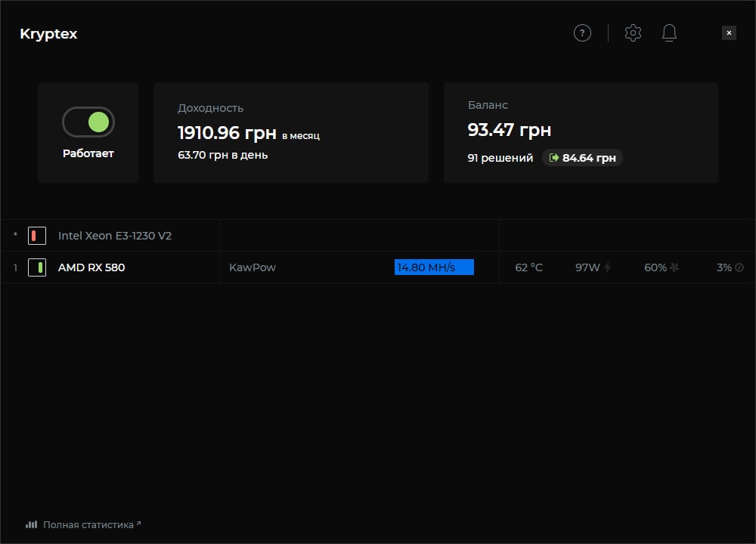This screenshot has height=544, width=756.
Task: Click the 93.47 грн balance amount
Action: (509, 130)
